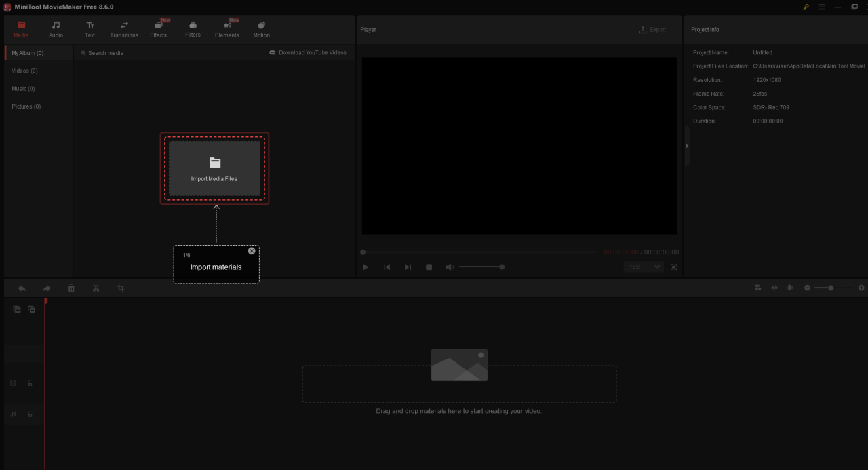The width and height of the screenshot is (868, 470).
Task: Click the next frame button
Action: coord(408,267)
